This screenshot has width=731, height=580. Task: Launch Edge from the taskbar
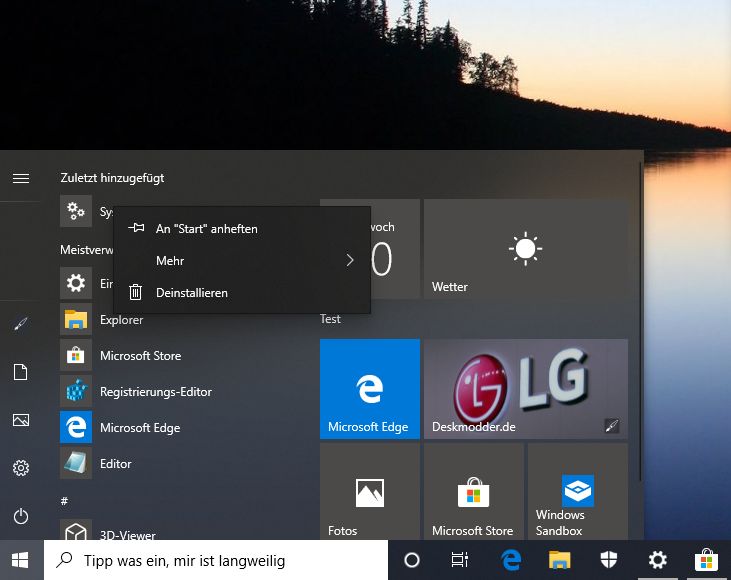[511, 560]
